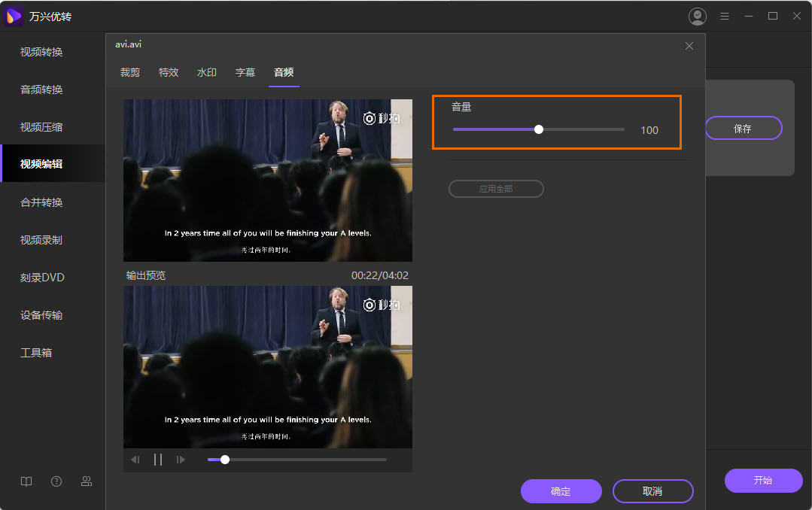
Task: Adjust the 音量 volume slider
Action: coord(539,129)
